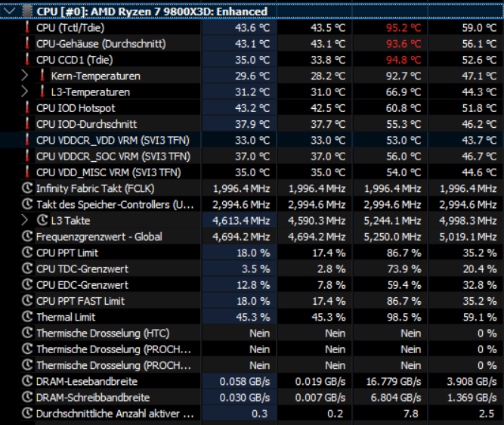This screenshot has width=504, height=425.
Task: Click the 60.8 °C IOD Hotspot maximum
Action: tap(404, 108)
